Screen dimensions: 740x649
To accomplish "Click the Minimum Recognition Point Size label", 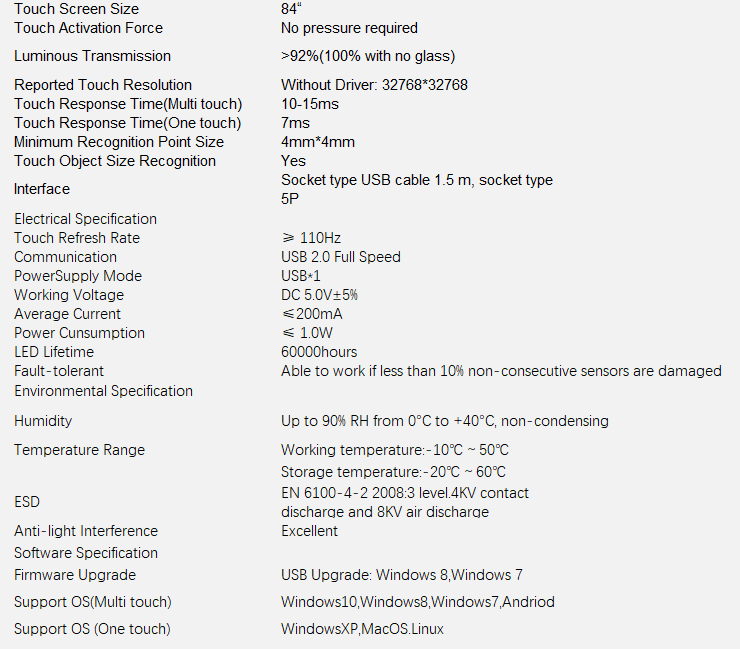I will [x=119, y=142].
